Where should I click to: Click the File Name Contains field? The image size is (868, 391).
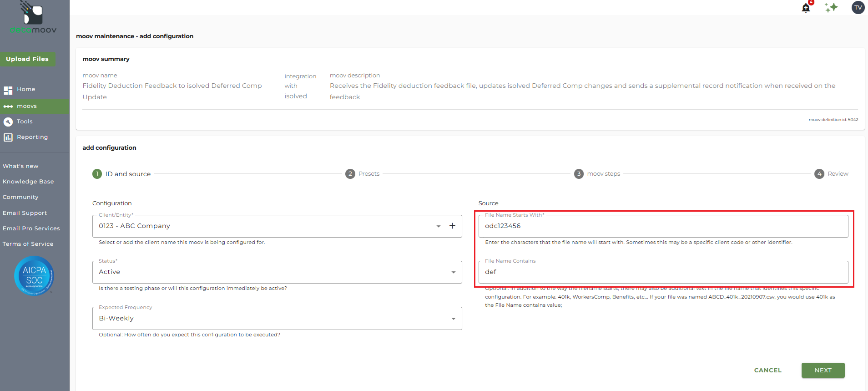[x=663, y=272]
